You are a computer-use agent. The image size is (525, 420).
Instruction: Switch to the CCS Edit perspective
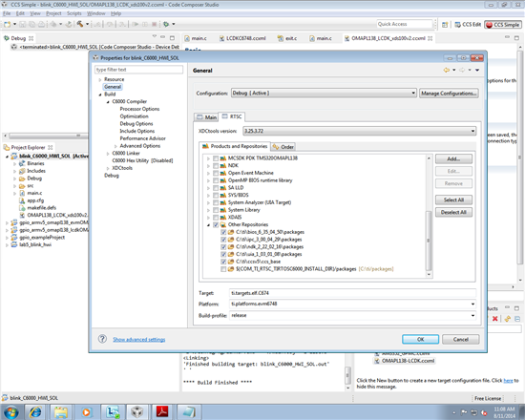[468, 25]
